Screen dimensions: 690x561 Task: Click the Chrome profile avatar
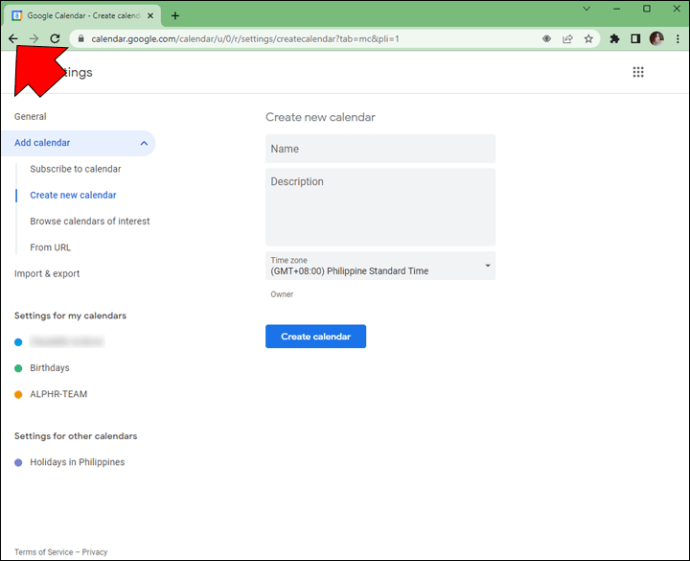656,39
